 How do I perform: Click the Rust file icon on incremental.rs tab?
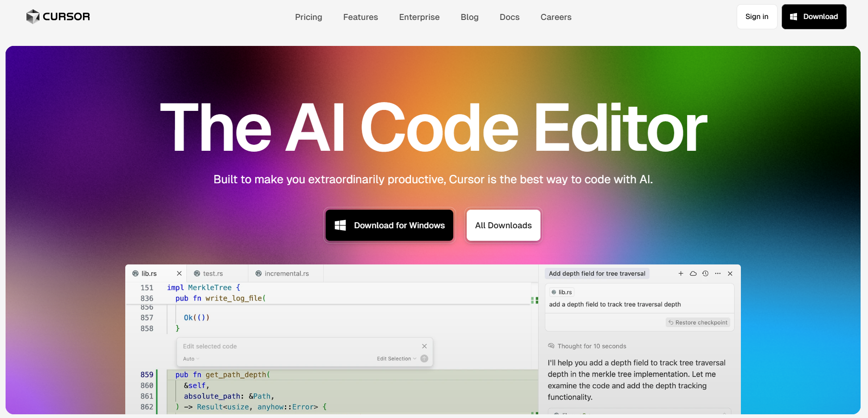click(259, 274)
